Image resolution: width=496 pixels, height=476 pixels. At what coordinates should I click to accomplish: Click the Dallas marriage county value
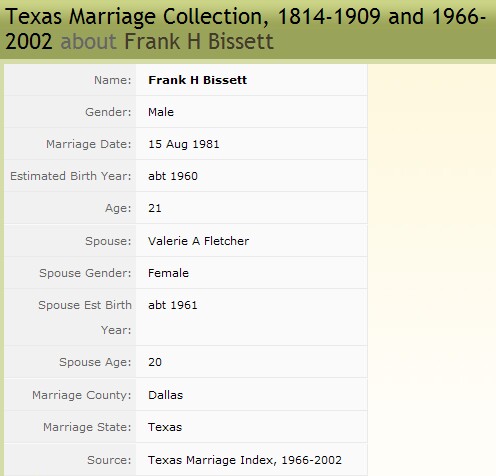point(166,395)
